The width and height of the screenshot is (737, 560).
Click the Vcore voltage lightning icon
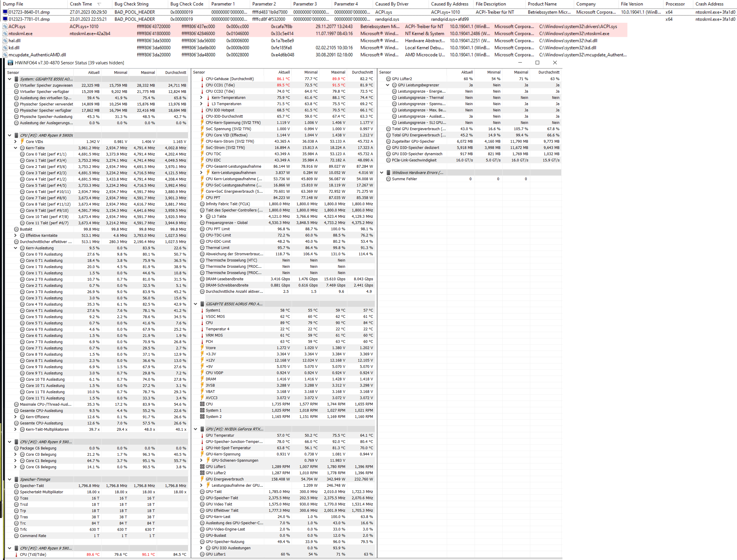click(x=202, y=348)
